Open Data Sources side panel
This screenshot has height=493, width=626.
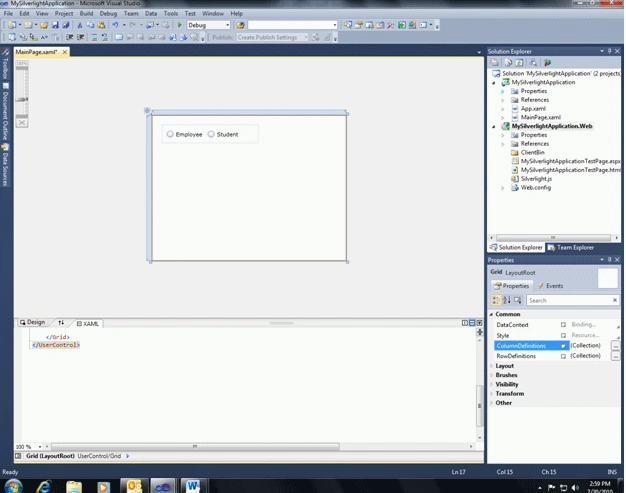(x=5, y=165)
